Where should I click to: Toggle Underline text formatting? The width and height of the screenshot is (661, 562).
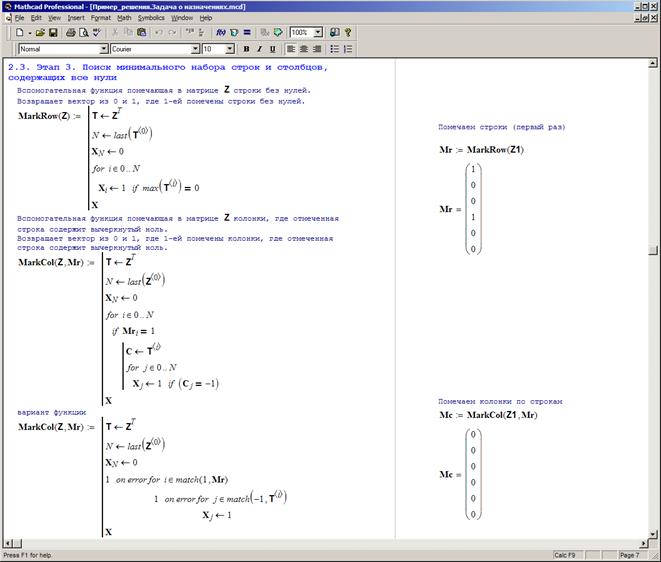[x=271, y=48]
